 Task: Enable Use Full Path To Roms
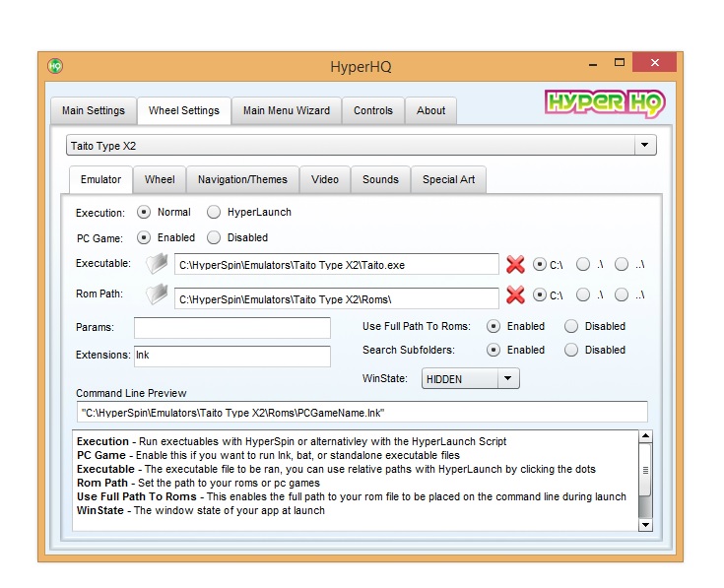(494, 326)
